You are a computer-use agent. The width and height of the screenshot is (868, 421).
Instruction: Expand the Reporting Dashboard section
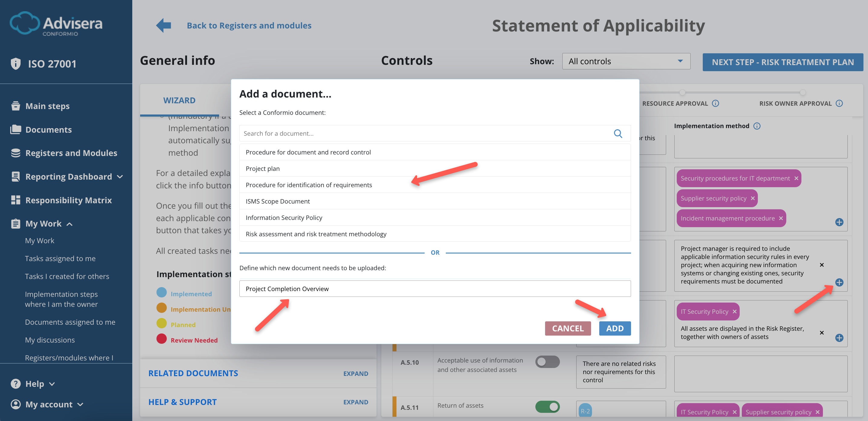pos(120,177)
